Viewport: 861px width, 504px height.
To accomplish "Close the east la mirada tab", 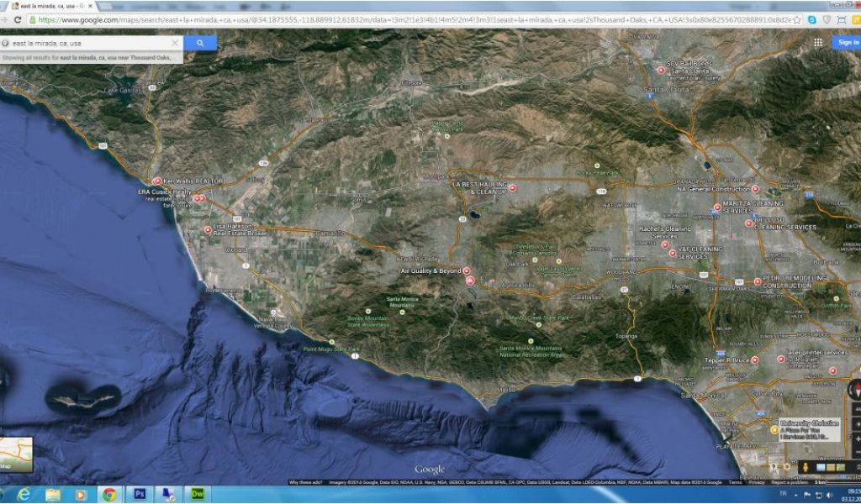I will pos(91,6).
